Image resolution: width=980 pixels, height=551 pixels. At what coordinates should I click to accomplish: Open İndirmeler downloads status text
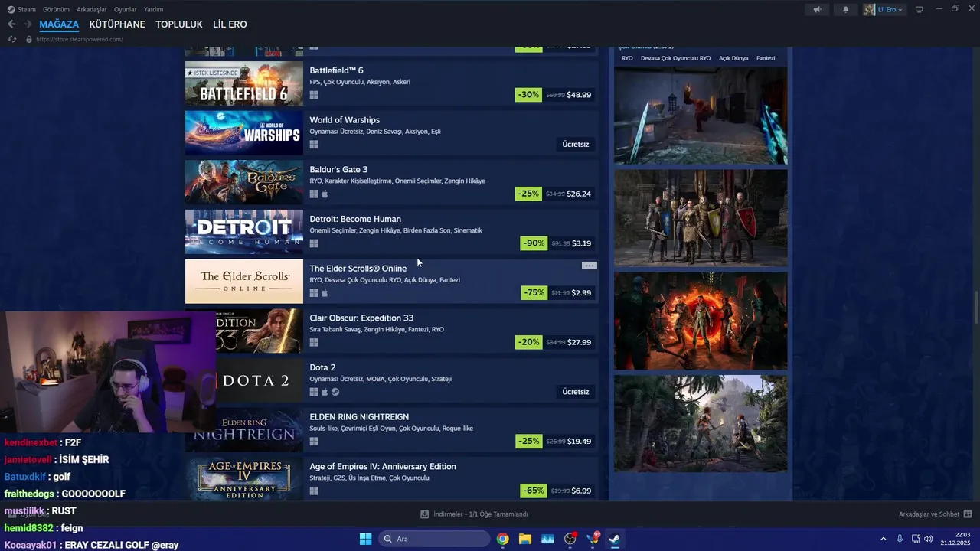[480, 514]
